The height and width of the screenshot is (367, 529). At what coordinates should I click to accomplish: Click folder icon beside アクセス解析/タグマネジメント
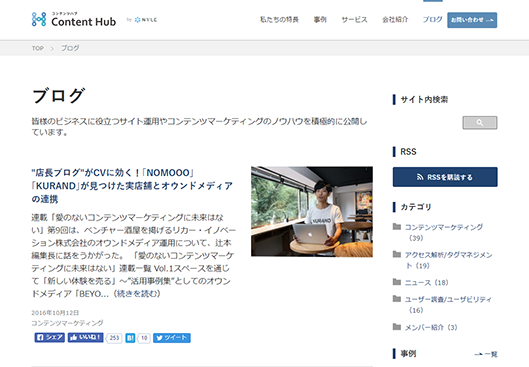[x=397, y=254]
